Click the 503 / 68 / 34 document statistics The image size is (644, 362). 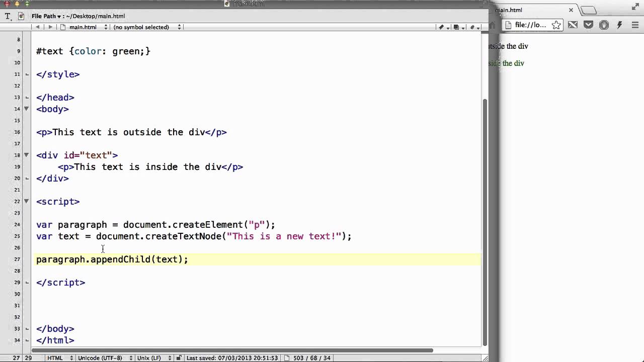(x=311, y=358)
